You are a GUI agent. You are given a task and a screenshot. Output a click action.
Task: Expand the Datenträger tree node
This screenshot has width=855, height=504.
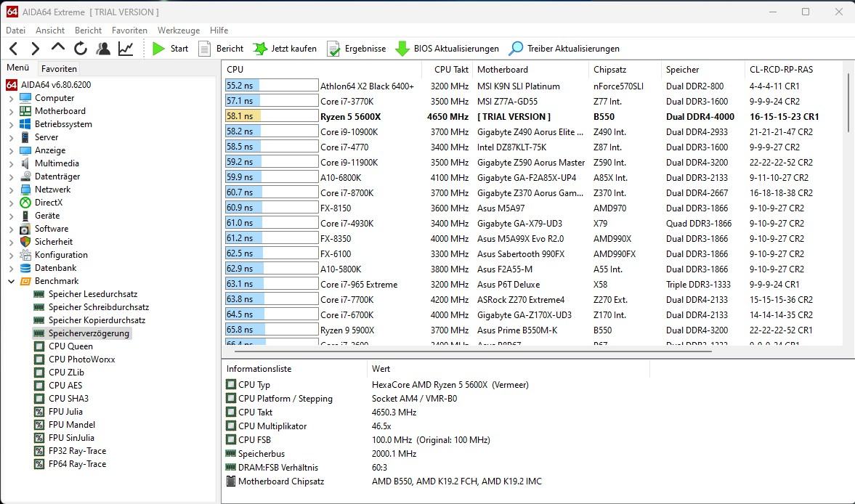click(11, 176)
